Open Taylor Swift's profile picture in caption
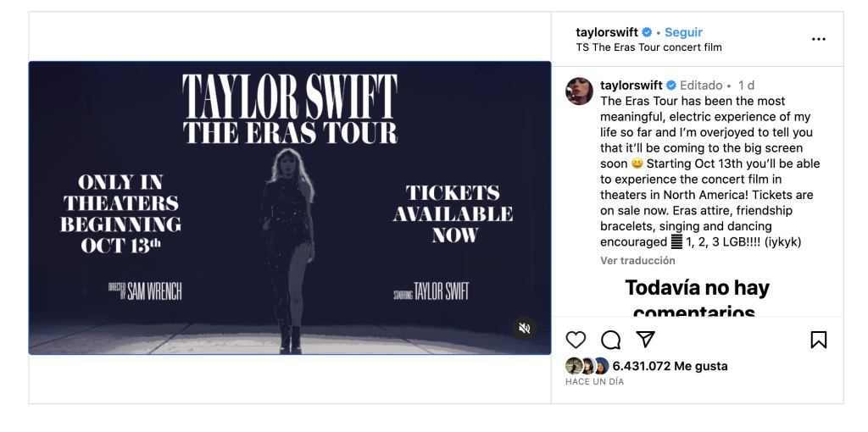Image resolution: width=868 pixels, height=432 pixels. pyautogui.click(x=580, y=91)
